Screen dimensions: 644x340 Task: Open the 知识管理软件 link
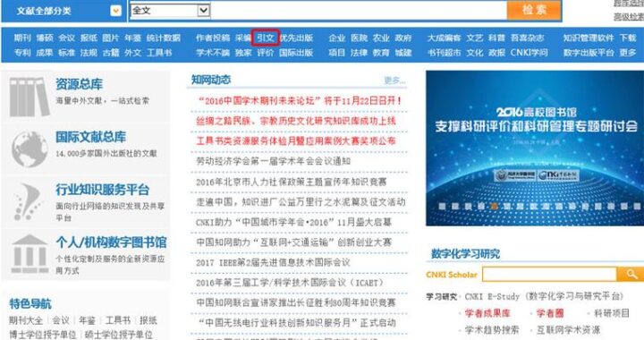589,38
